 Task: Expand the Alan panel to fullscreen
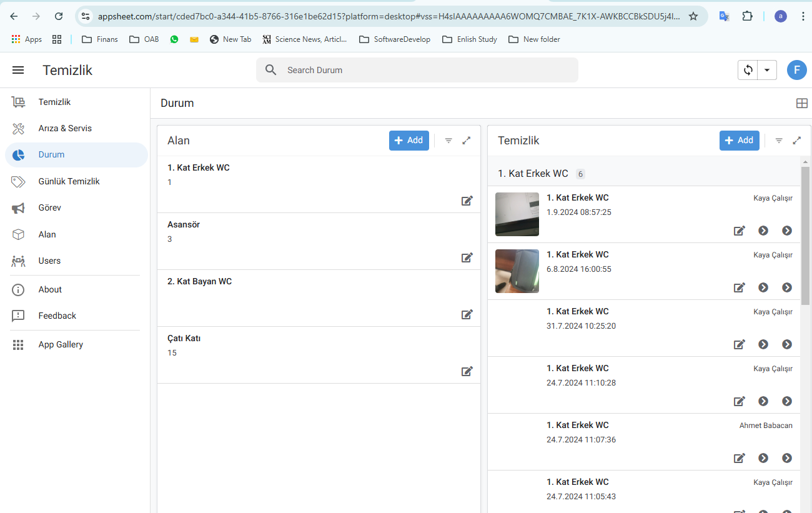point(466,141)
